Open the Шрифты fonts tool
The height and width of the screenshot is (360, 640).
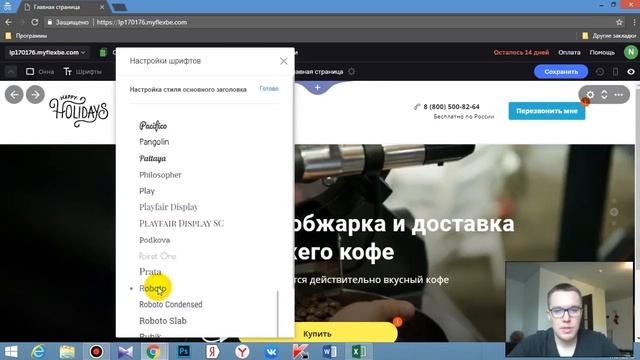coord(83,72)
